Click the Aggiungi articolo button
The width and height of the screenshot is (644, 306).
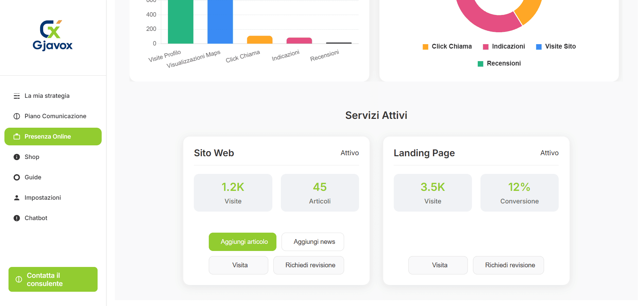pos(242,241)
